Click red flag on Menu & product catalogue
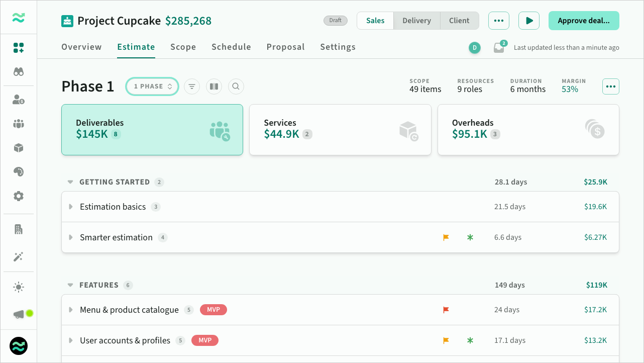The height and width of the screenshot is (363, 644). 446,310
